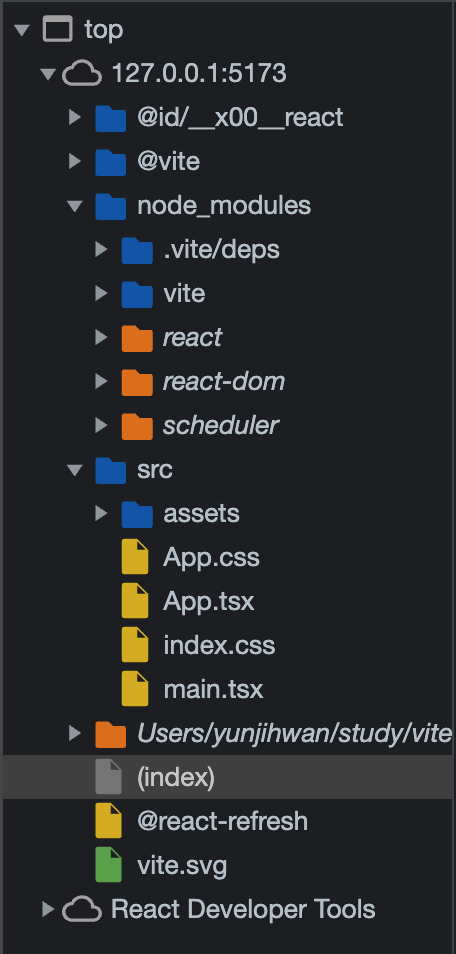Image resolution: width=456 pixels, height=954 pixels.
Task: Select the italic react label
Action: [x=192, y=338]
